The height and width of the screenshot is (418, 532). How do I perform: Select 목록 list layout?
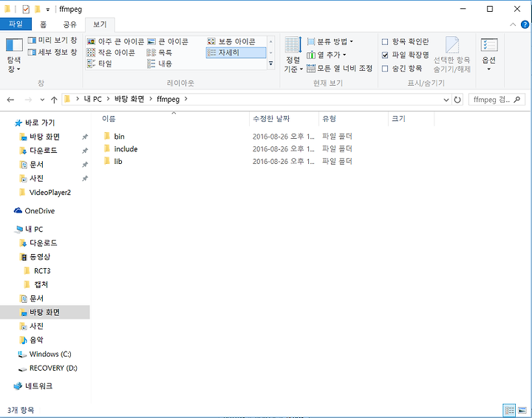tap(160, 52)
